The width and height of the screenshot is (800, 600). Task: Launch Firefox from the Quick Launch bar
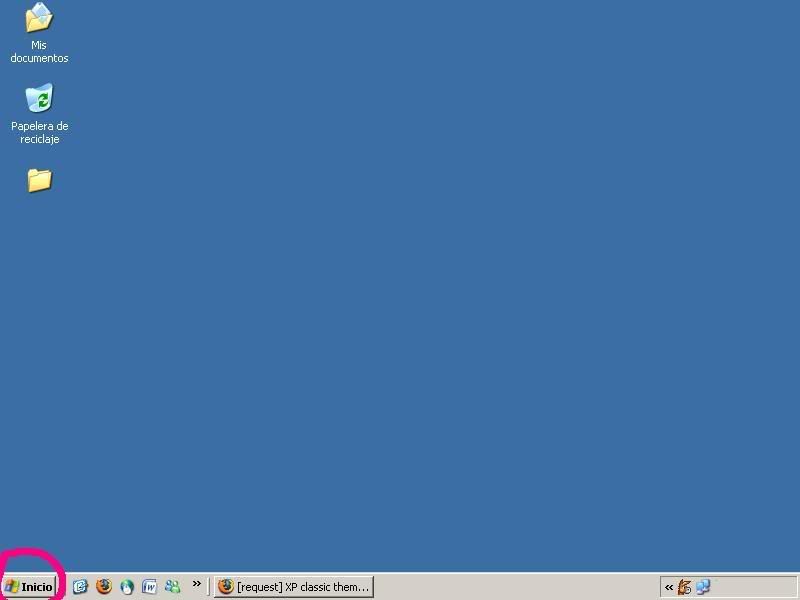click(104, 586)
